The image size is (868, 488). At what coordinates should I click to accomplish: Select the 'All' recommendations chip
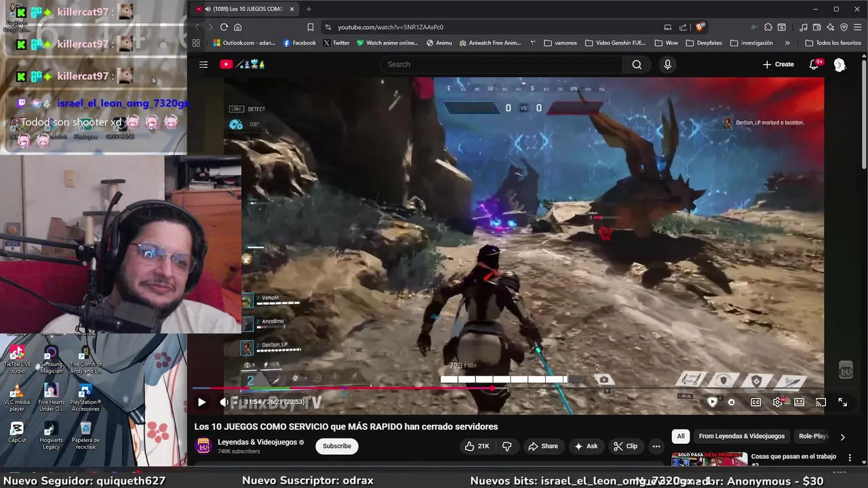681,436
